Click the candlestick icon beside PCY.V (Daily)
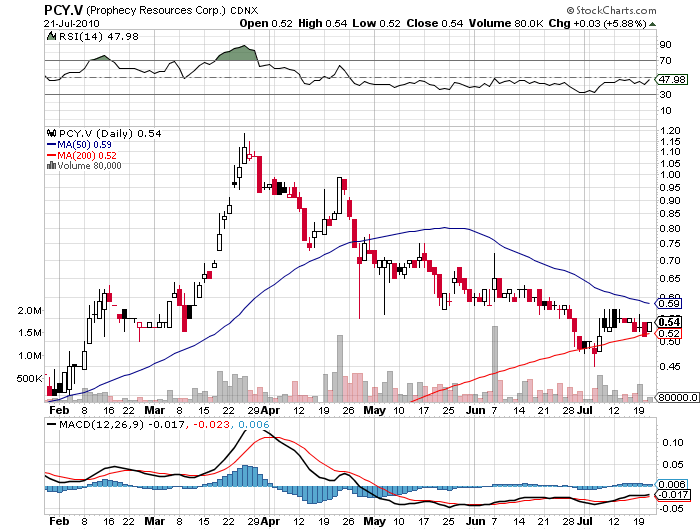700x530 pixels. click(52, 133)
